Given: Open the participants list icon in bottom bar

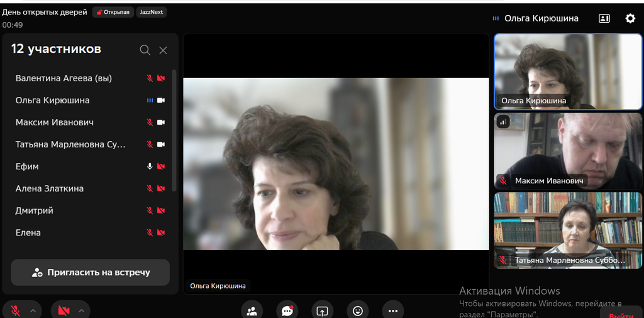Looking at the screenshot, I should [252, 310].
